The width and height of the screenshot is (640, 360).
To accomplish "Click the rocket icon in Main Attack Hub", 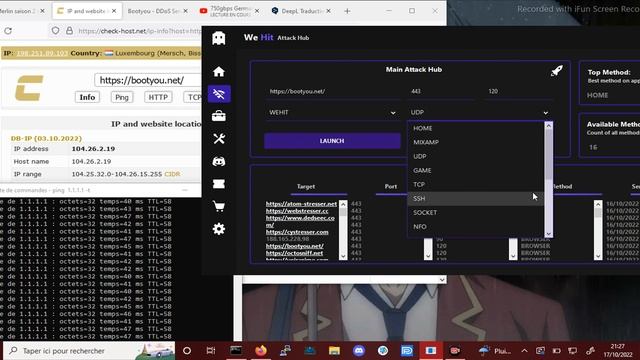I will [x=556, y=71].
